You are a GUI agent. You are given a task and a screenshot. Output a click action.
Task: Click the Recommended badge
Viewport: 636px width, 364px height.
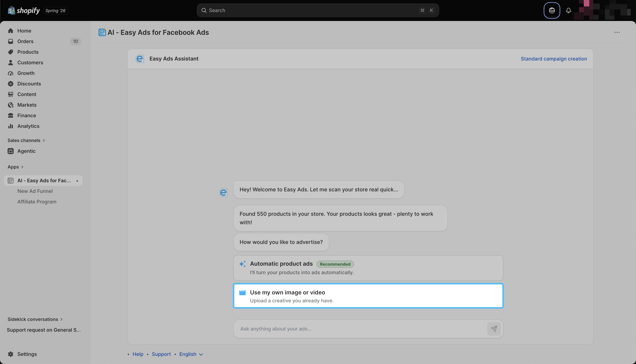(x=335, y=264)
